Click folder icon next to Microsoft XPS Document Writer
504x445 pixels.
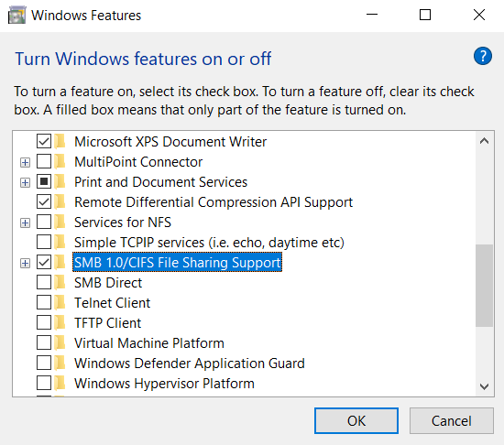coord(60,142)
